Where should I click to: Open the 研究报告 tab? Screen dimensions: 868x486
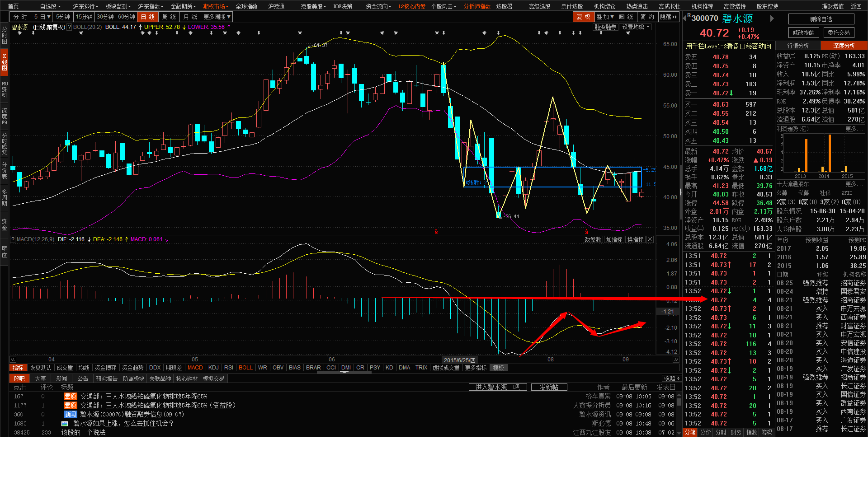(107, 379)
